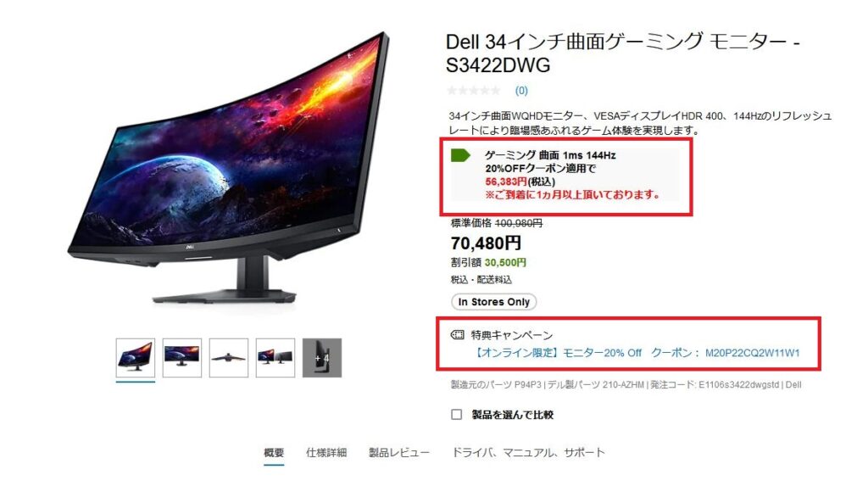868x503 pixels.
Task: Open the 仕様詳細 tab
Action: tap(326, 453)
